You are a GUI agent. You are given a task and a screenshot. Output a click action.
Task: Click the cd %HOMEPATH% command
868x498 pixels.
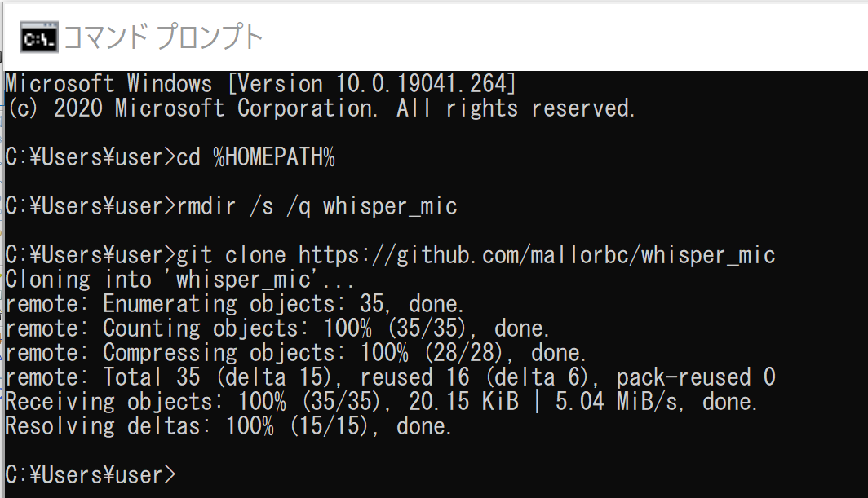(256, 157)
